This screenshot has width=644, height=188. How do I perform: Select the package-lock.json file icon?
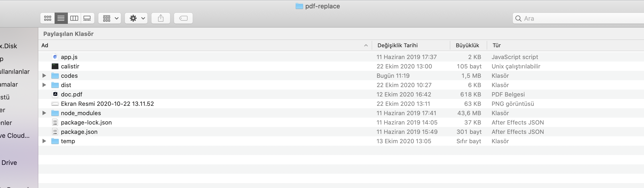55,122
